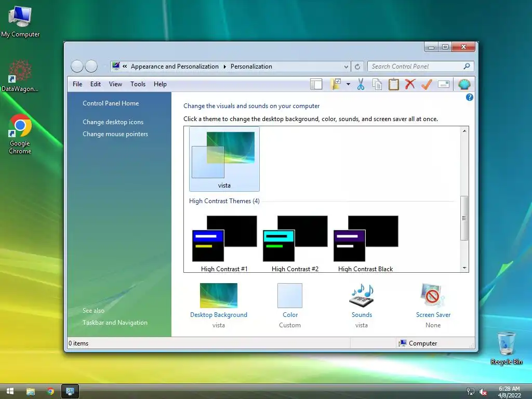Select the High Contrast Black theme
Image resolution: width=532 pixels, height=399 pixels.
click(366, 244)
